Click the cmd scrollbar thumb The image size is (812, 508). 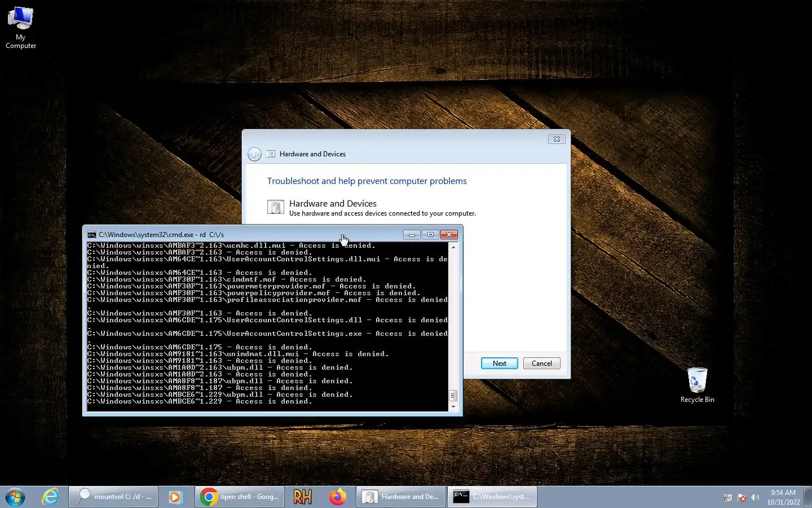pos(453,396)
